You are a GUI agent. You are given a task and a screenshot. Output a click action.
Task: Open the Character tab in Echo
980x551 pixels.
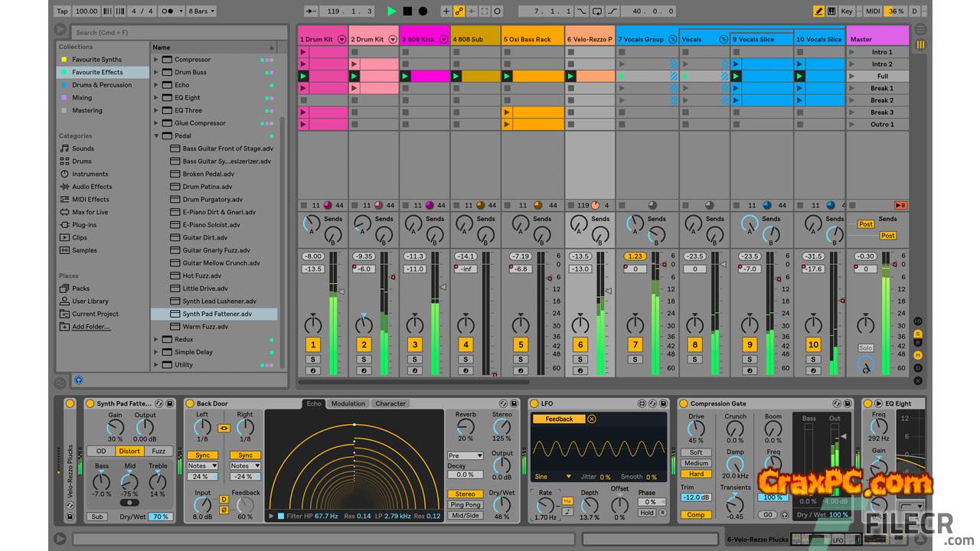coord(390,403)
